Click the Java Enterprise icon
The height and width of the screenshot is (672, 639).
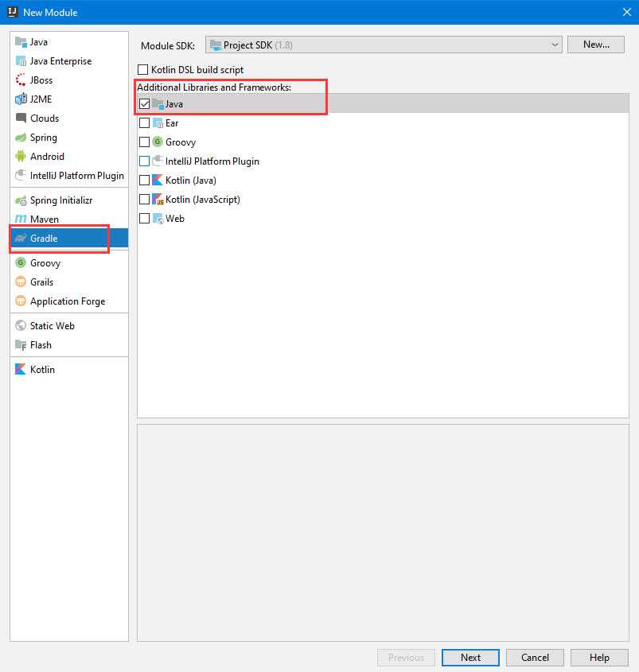tap(21, 61)
